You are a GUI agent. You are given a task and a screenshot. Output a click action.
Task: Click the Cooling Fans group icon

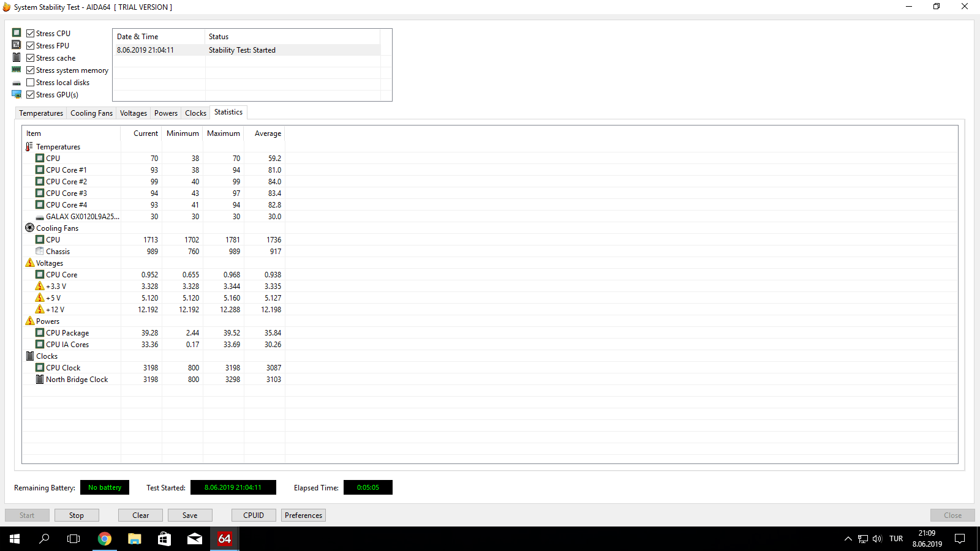pyautogui.click(x=29, y=228)
